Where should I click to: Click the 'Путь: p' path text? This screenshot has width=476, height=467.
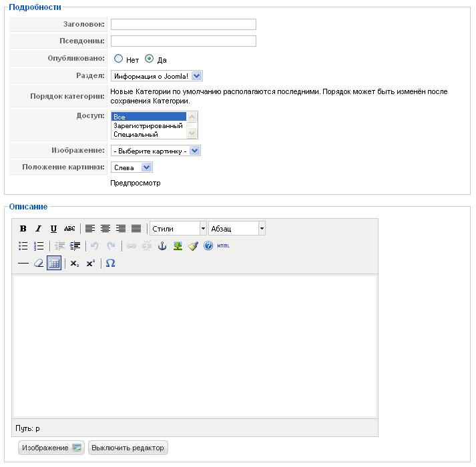point(27,428)
